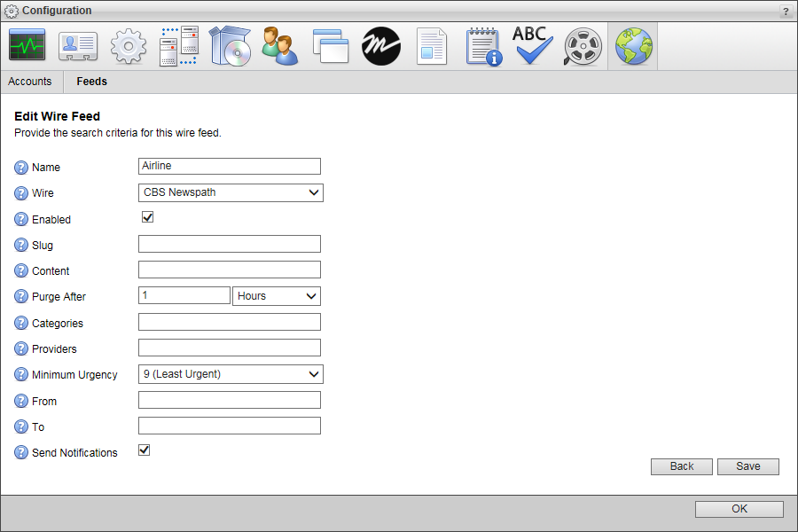The width and height of the screenshot is (798, 532).
Task: Click the Configuration gear title icon
Action: click(x=12, y=12)
